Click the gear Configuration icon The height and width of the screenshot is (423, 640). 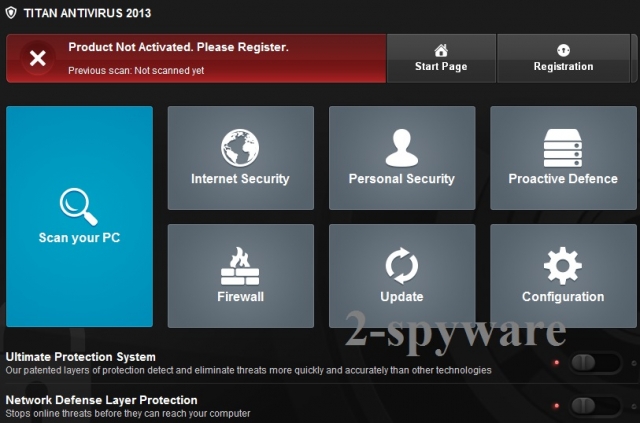pyautogui.click(x=563, y=266)
